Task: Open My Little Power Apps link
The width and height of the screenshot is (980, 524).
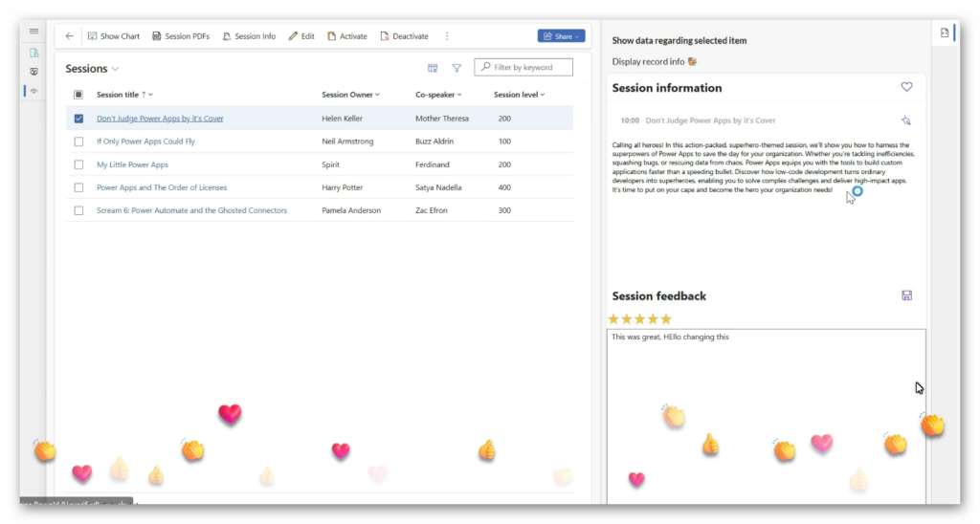Action: click(x=132, y=164)
